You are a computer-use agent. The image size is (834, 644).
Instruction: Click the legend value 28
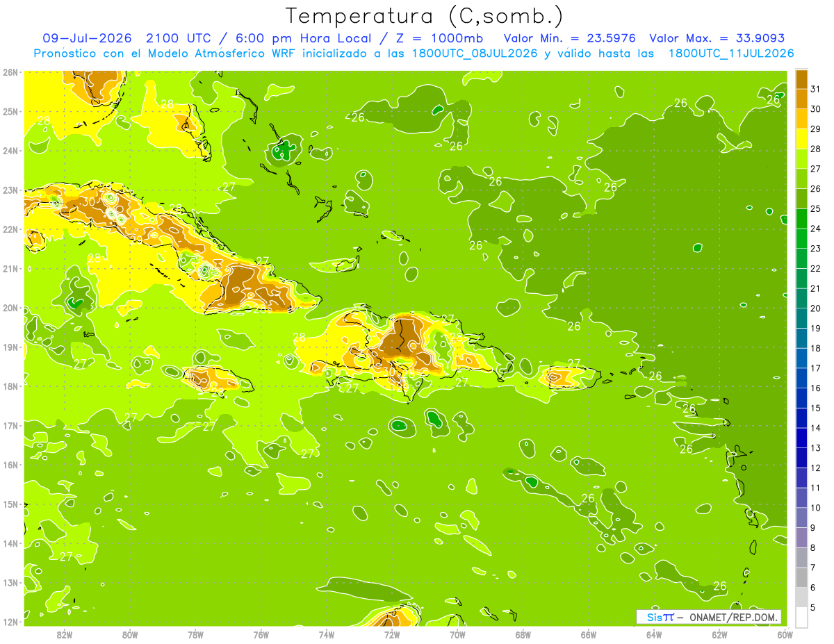click(x=815, y=149)
